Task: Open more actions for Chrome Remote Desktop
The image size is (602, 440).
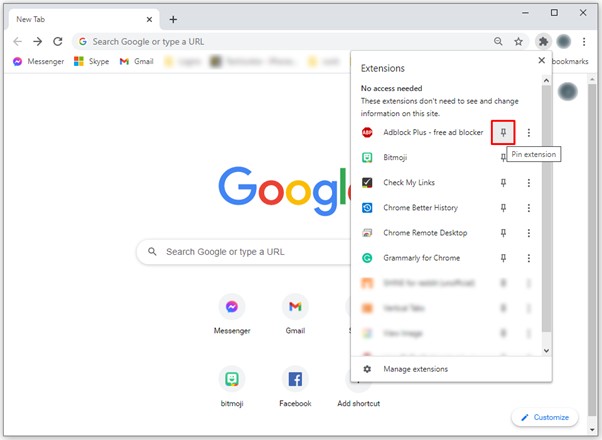Action: coord(529,233)
